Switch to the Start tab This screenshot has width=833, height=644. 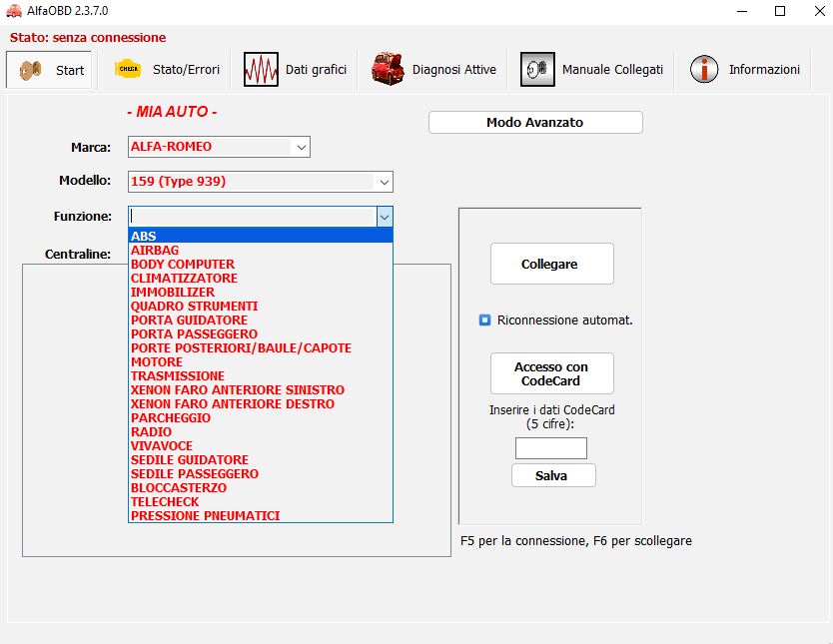tap(49, 70)
